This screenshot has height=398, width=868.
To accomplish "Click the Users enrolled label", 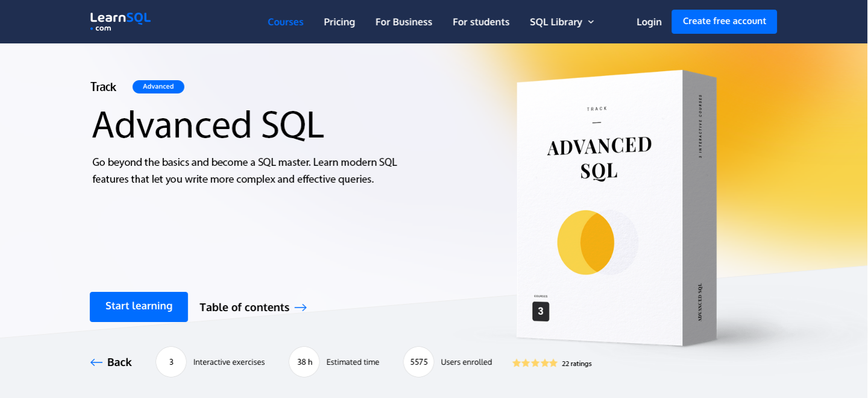I will pos(467,362).
